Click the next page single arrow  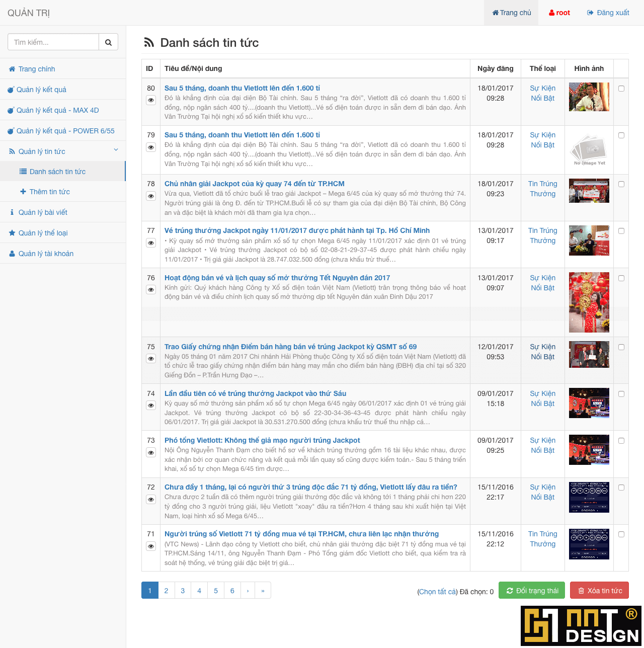(x=248, y=591)
